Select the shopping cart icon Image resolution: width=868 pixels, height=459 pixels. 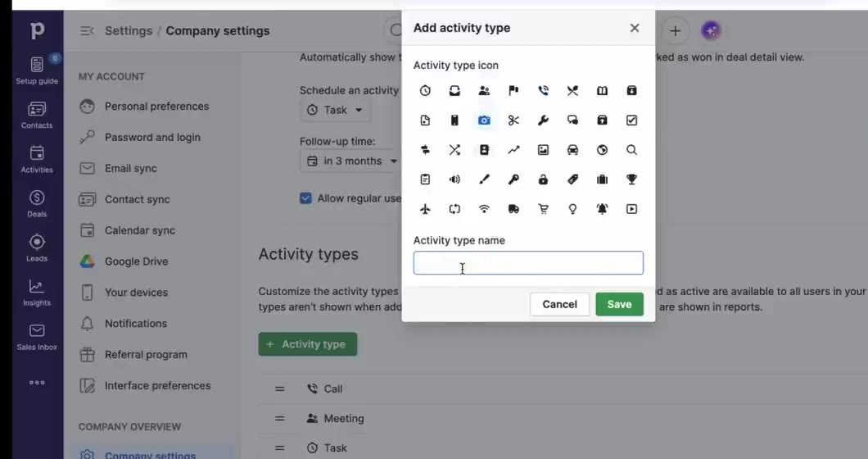(543, 209)
